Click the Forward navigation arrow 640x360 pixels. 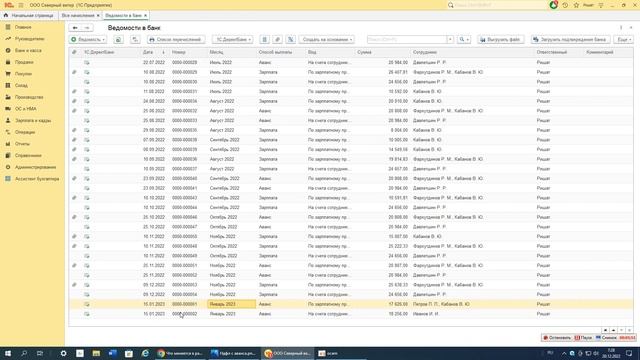87,28
